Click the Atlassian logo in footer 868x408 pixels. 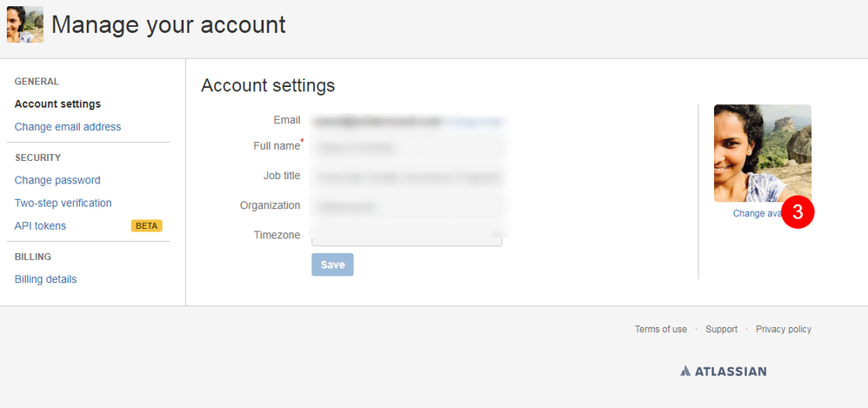(723, 371)
